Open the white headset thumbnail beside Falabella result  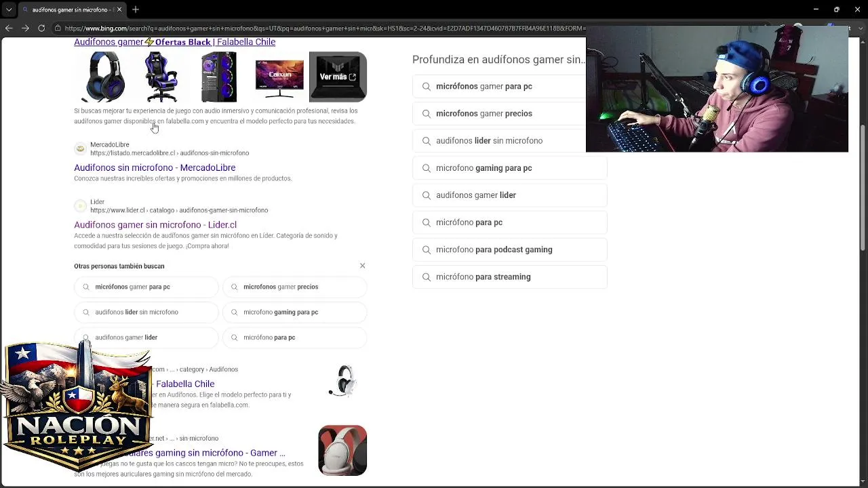coord(342,381)
